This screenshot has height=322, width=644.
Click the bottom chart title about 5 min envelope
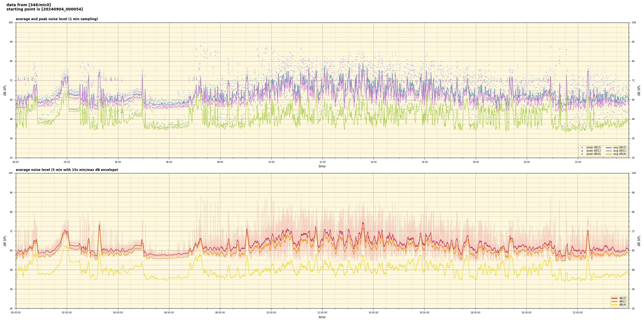tap(67, 170)
